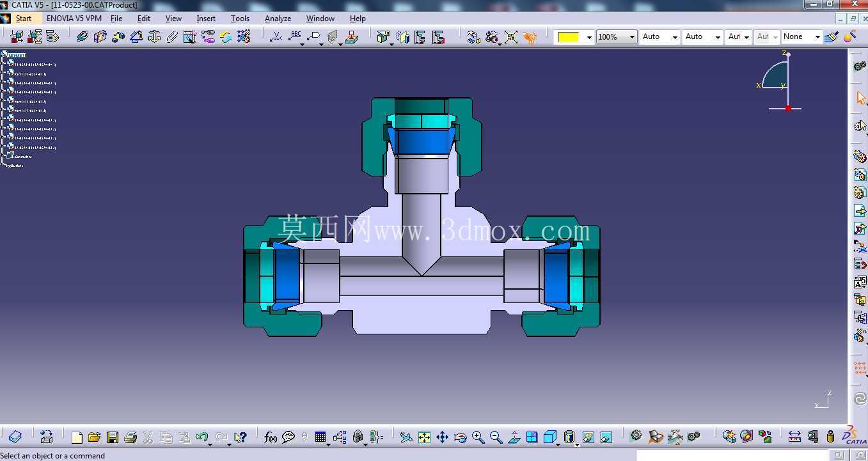
Task: Select the Fix Together paperclip icon
Action: (172, 36)
